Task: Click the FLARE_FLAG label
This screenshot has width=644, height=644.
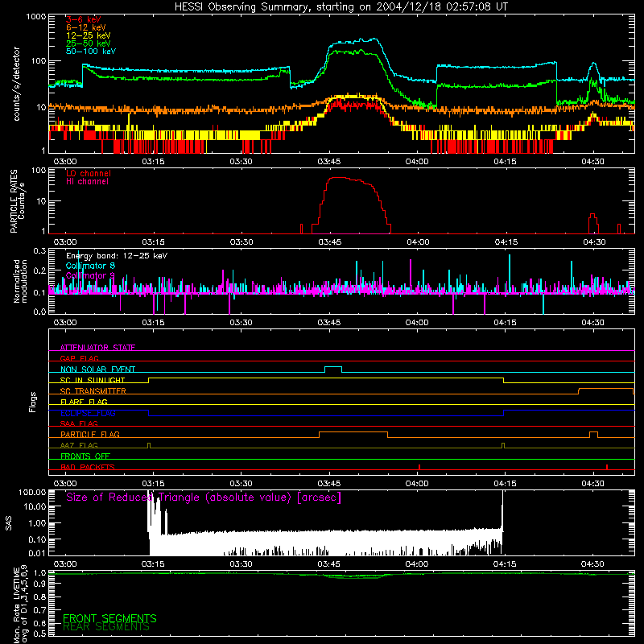Action: pos(84,402)
